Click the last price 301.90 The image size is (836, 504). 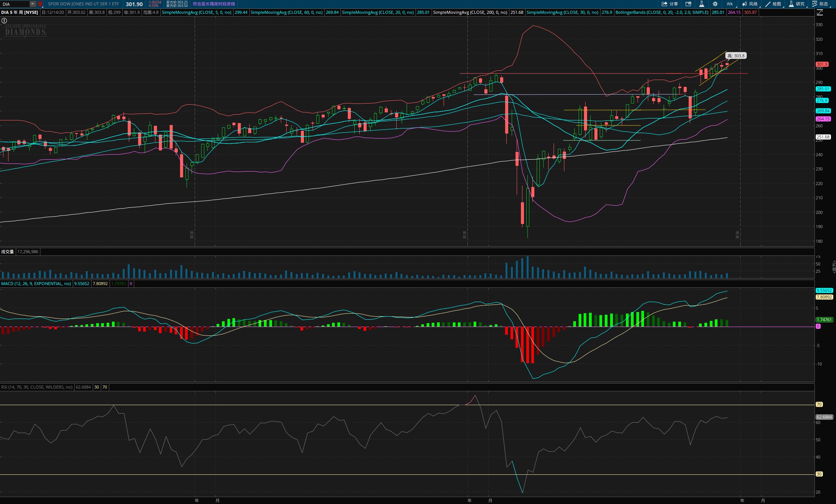[x=134, y=4]
